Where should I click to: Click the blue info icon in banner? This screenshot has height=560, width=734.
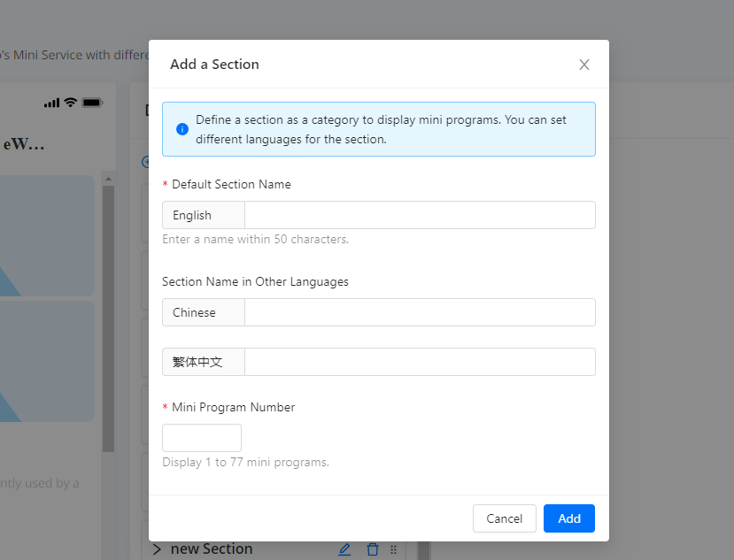coord(182,129)
